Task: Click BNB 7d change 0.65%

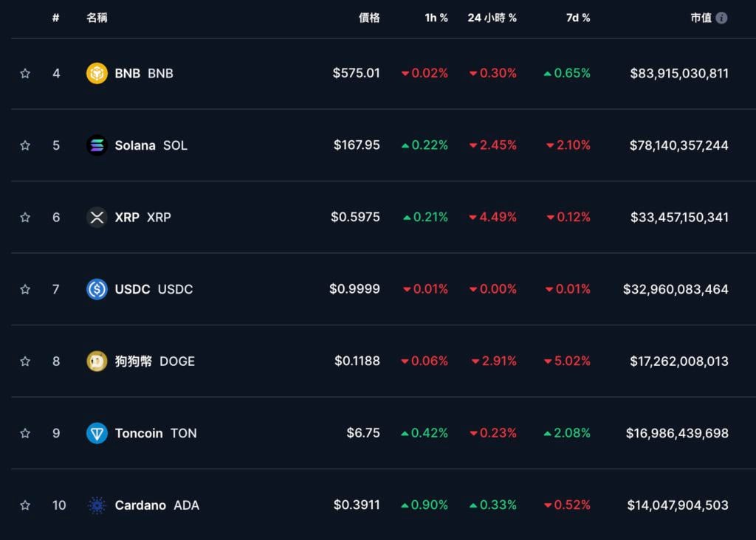Action: coord(567,73)
